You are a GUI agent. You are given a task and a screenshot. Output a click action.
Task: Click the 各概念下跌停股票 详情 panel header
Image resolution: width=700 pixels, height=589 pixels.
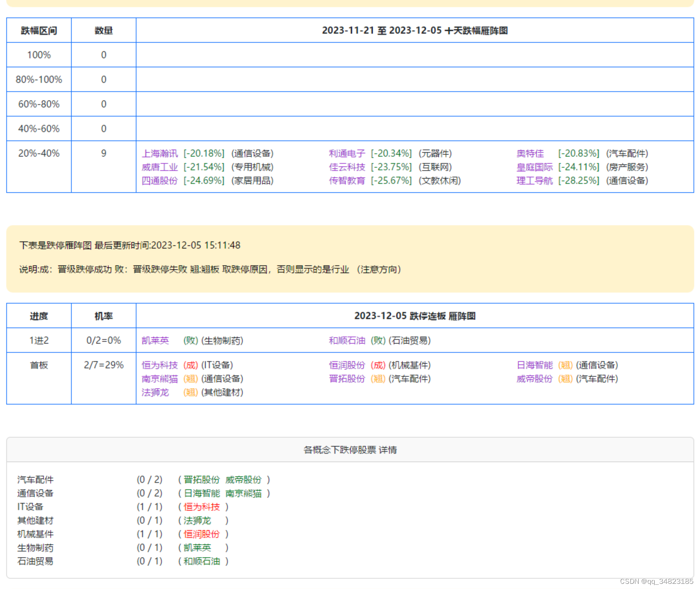350,450
